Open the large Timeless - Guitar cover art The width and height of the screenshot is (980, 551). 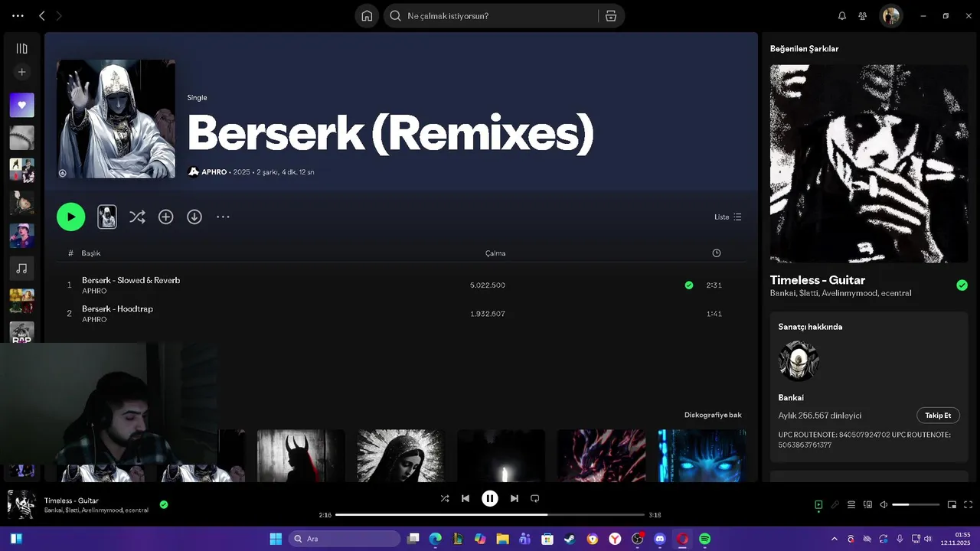tap(869, 164)
